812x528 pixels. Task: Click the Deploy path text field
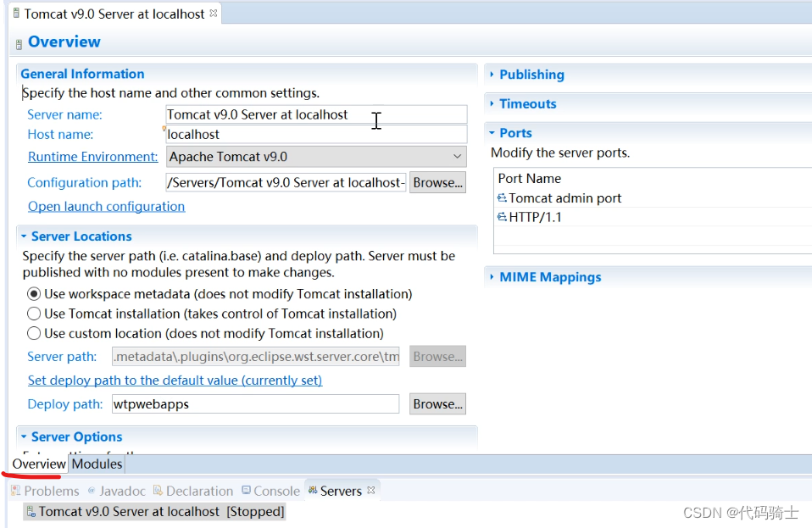click(255, 404)
